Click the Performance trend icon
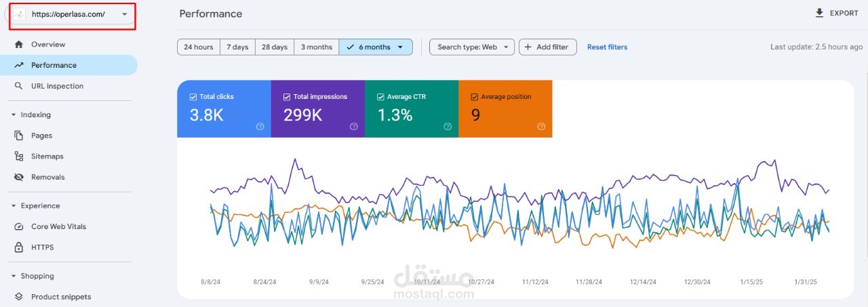This screenshot has height=307, width=868. [x=18, y=66]
